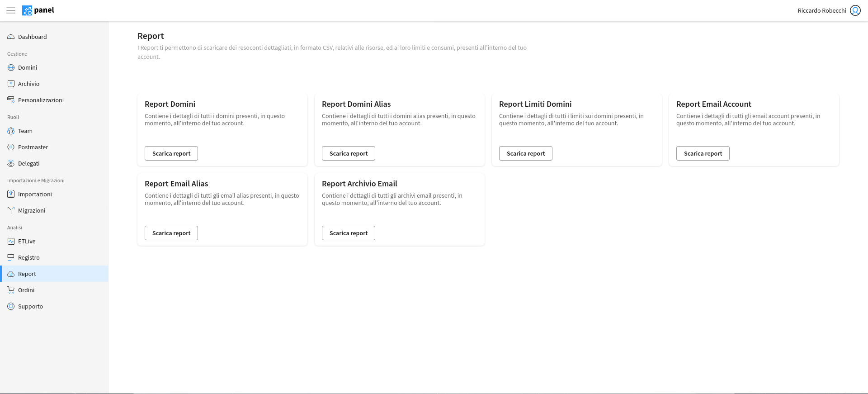
Task: Open Migrazioni from sidebar
Action: pos(54,211)
